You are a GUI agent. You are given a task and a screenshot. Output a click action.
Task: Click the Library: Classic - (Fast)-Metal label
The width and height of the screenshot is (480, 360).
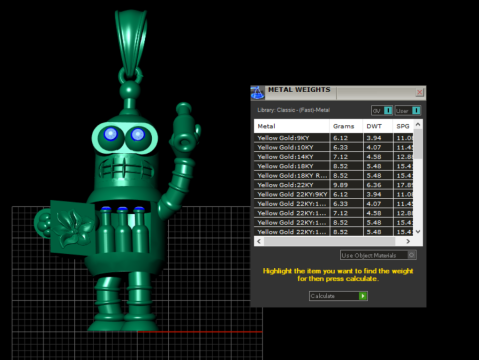point(294,110)
